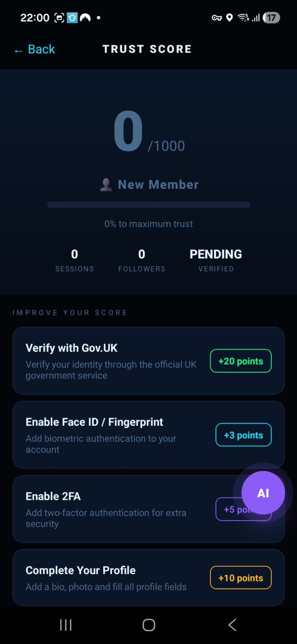Tap the +3 points biometric badge
The width and height of the screenshot is (297, 644).
[243, 435]
